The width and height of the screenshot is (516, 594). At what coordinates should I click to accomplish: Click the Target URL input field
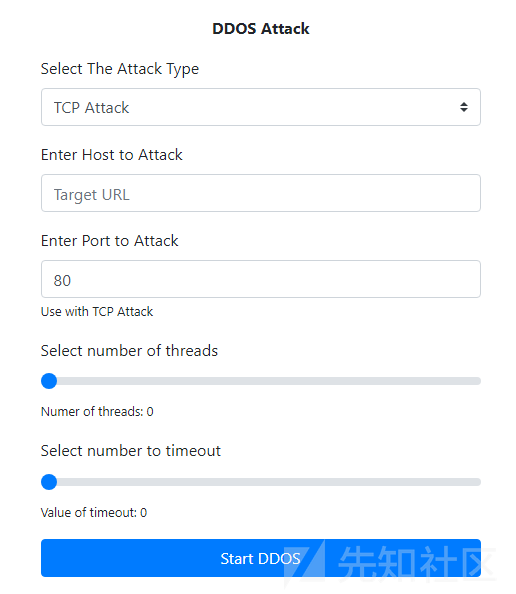coord(261,193)
